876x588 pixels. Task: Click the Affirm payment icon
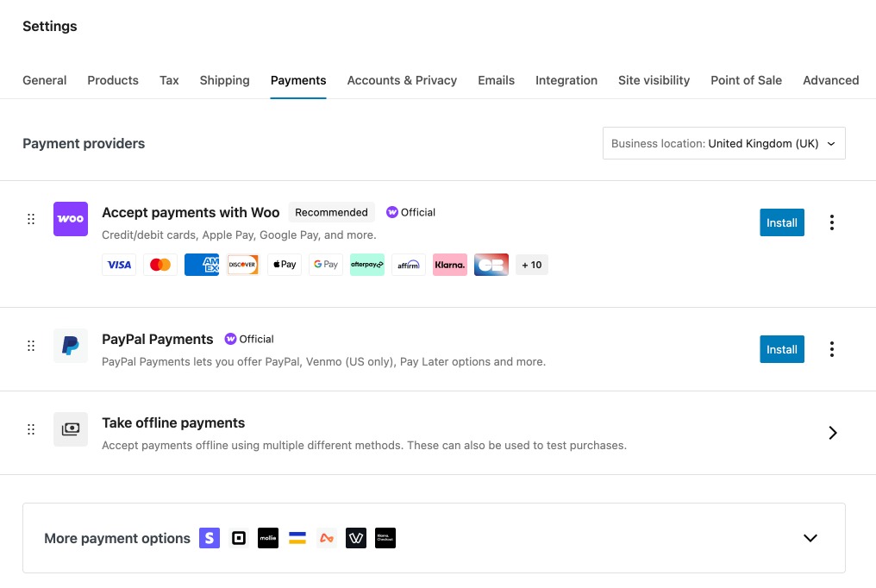(408, 265)
